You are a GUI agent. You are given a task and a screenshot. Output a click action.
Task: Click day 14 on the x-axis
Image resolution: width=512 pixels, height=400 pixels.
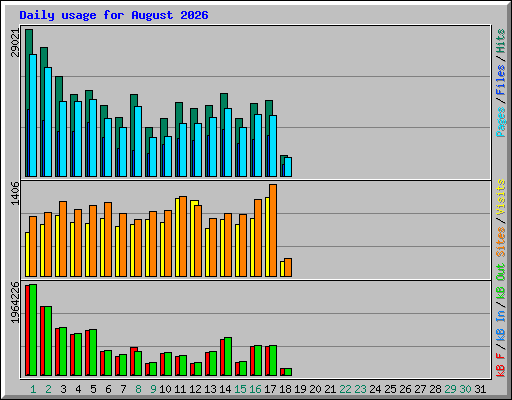coord(225,389)
